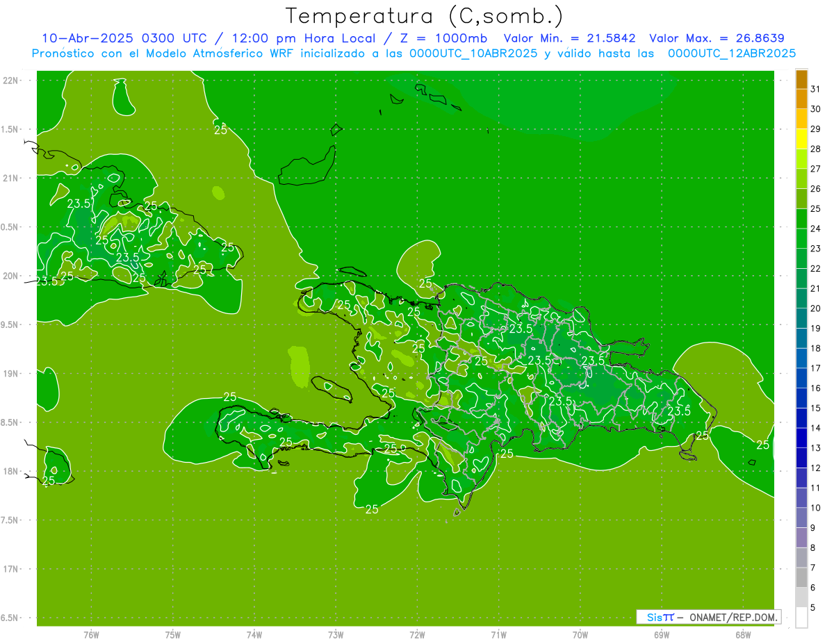This screenshot has width=834, height=644.
Task: Click the '75W' longitude axis label
Action: tap(173, 634)
